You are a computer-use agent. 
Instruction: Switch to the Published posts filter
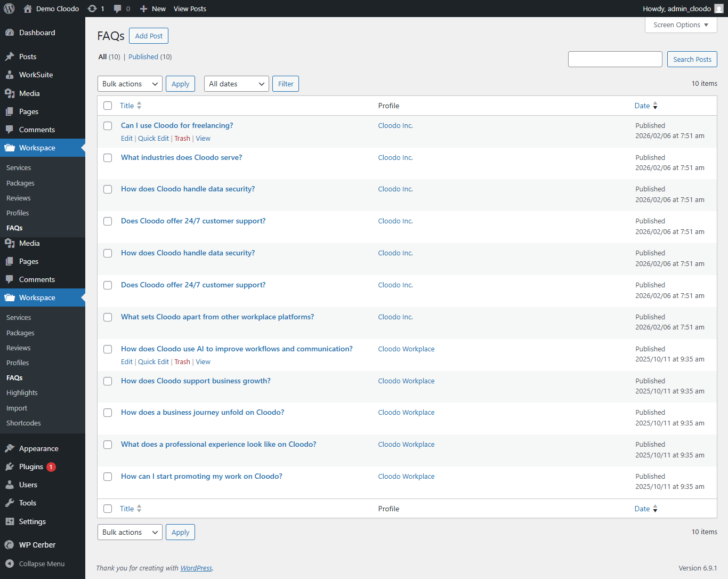[143, 57]
